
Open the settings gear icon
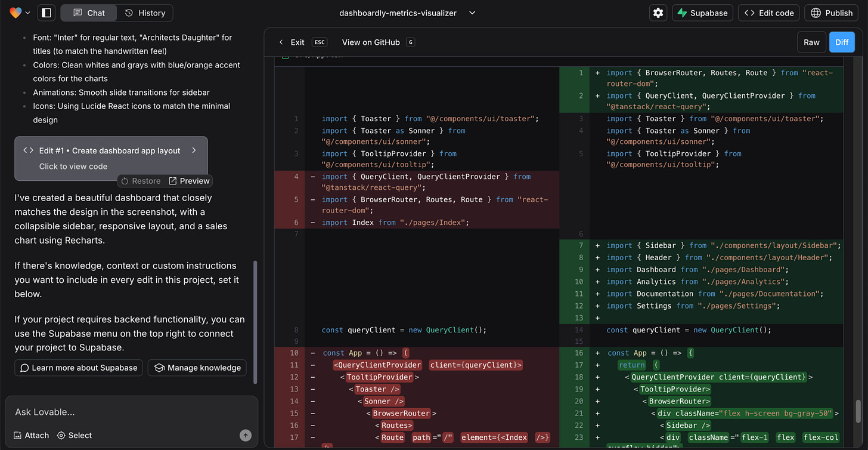tap(658, 13)
